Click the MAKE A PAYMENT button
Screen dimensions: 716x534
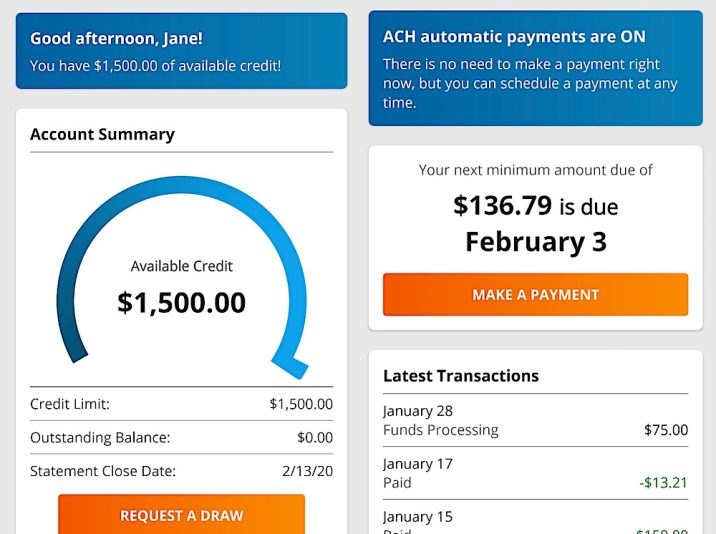[535, 295]
